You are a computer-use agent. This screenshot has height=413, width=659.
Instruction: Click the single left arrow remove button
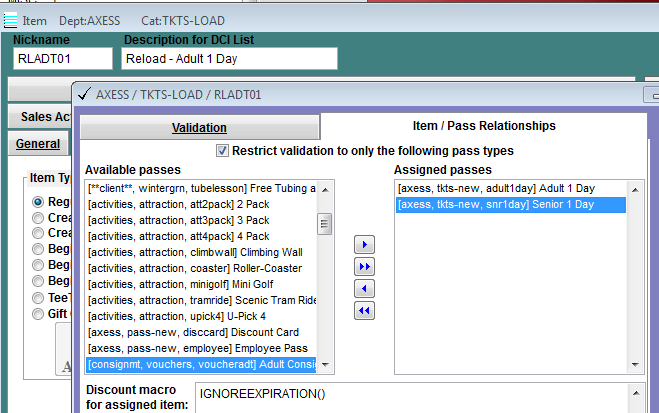pos(364,289)
